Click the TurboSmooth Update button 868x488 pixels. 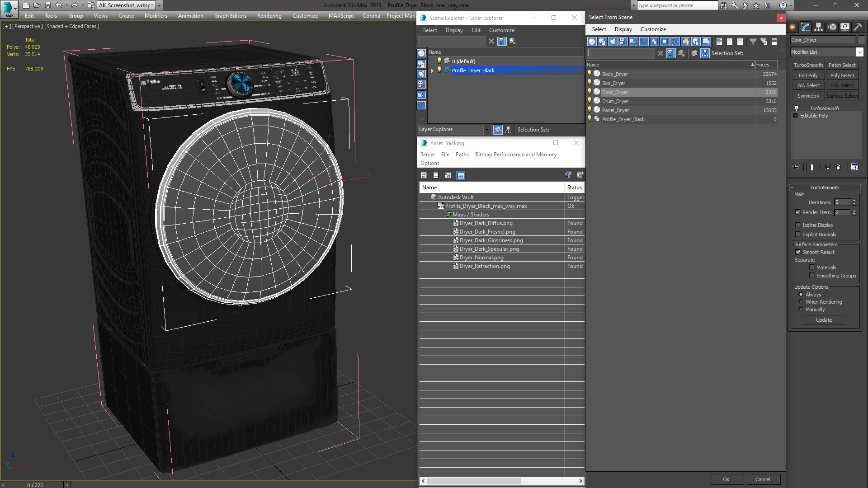coord(824,320)
